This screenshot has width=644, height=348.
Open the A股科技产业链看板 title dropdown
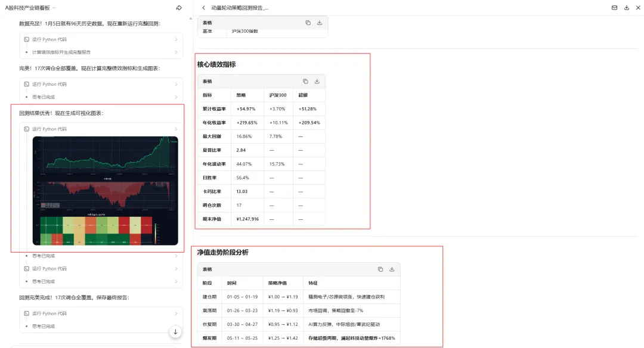coord(54,8)
